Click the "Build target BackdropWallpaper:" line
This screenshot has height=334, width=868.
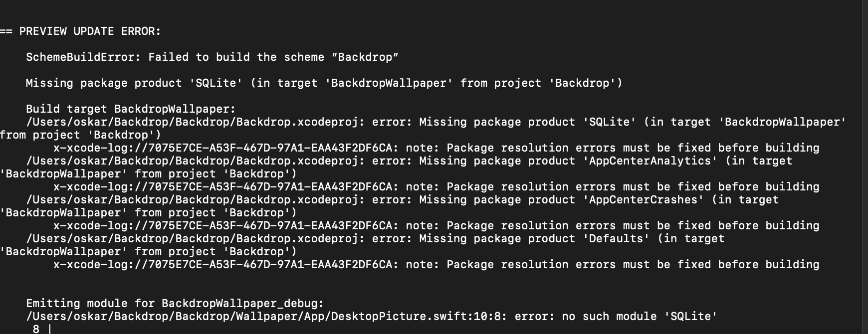point(131,109)
